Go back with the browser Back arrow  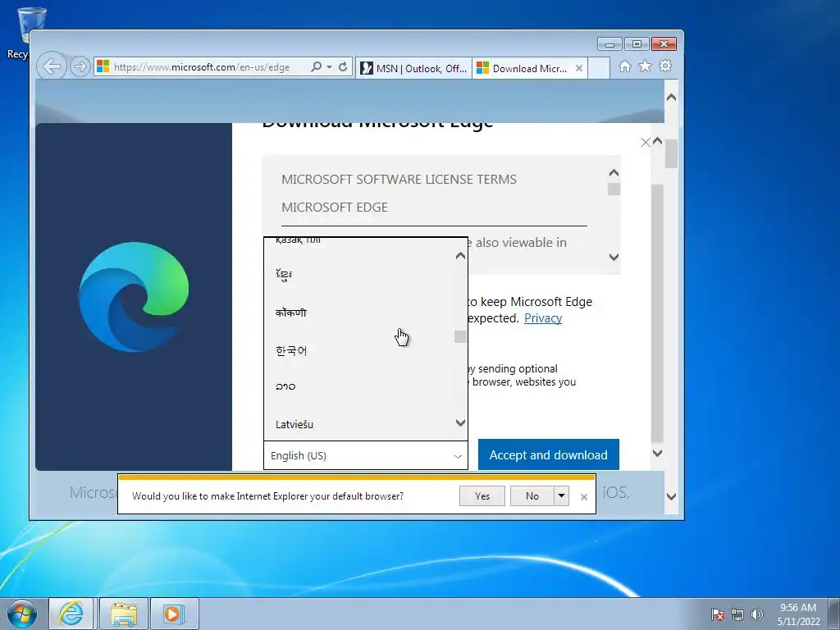pos(52,67)
